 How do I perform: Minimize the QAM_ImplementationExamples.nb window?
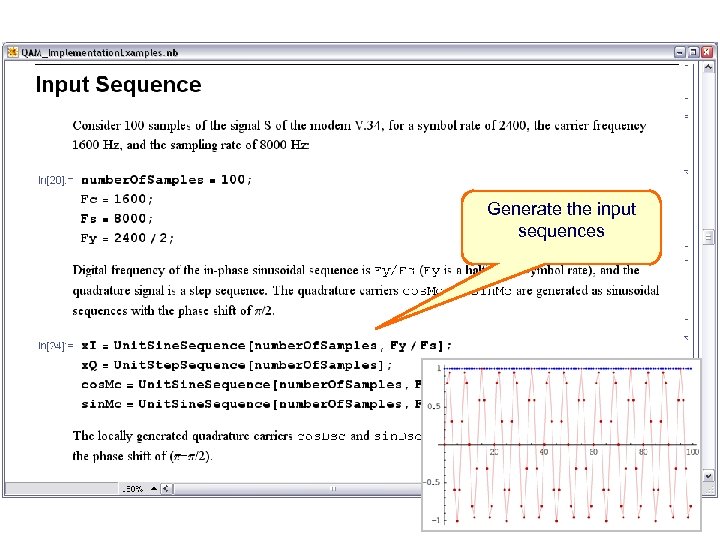[680, 52]
